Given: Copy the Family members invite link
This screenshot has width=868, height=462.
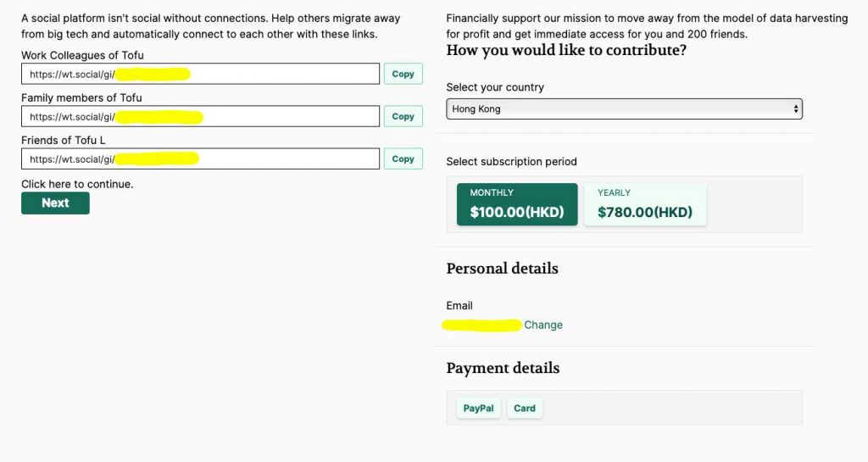Looking at the screenshot, I should [403, 116].
